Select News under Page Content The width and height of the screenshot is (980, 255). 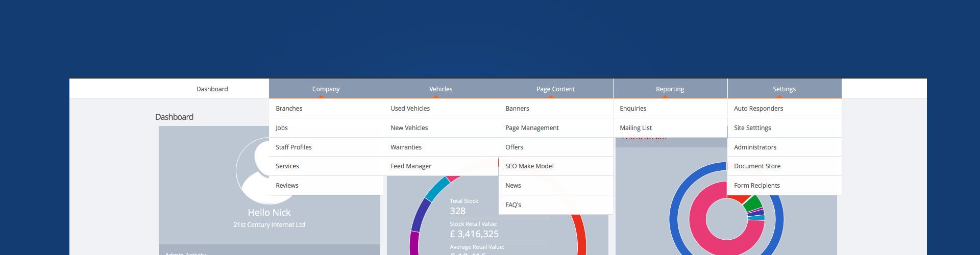tap(555, 186)
